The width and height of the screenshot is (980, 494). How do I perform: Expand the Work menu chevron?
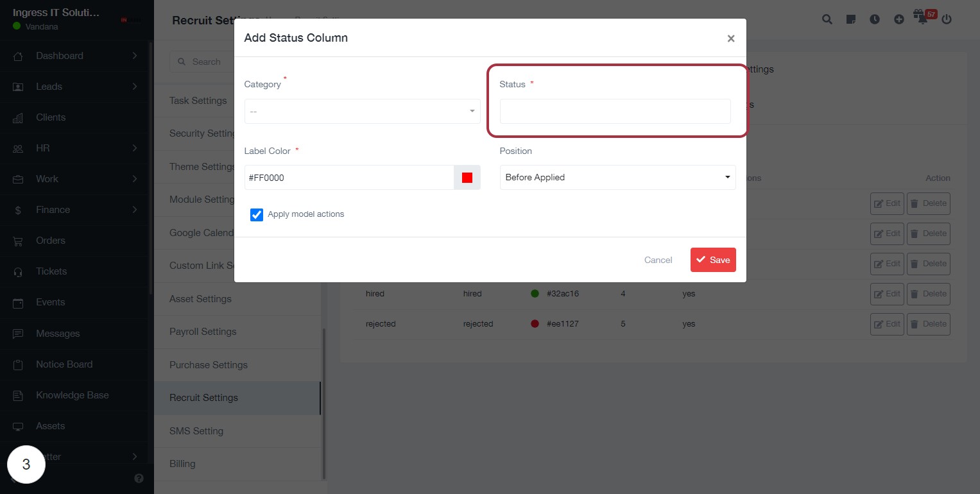click(135, 179)
